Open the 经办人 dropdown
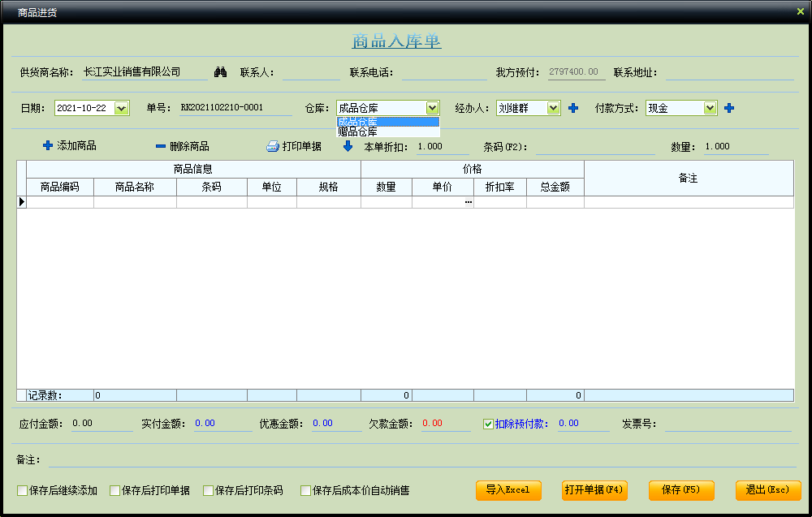The height and width of the screenshot is (517, 812). tap(554, 108)
